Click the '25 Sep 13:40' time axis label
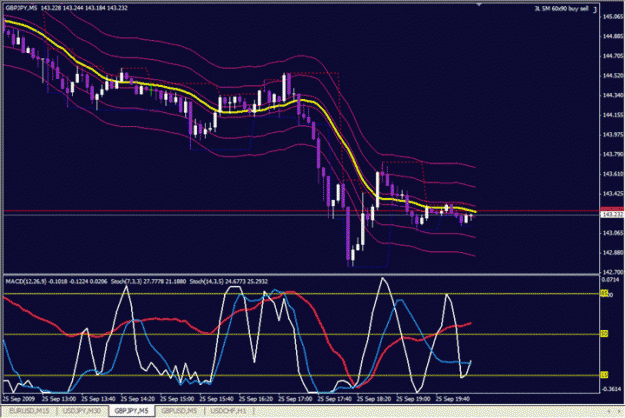Viewport: 625px width, 418px height. point(98,398)
